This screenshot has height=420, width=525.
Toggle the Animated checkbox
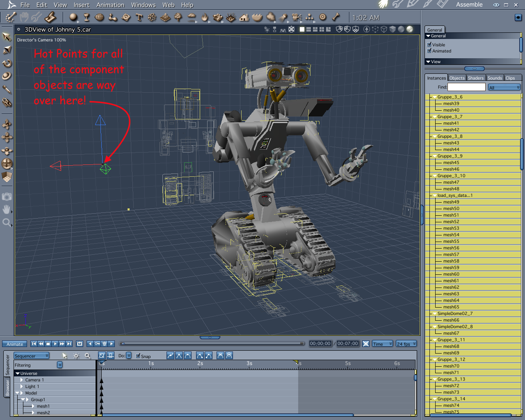(429, 51)
